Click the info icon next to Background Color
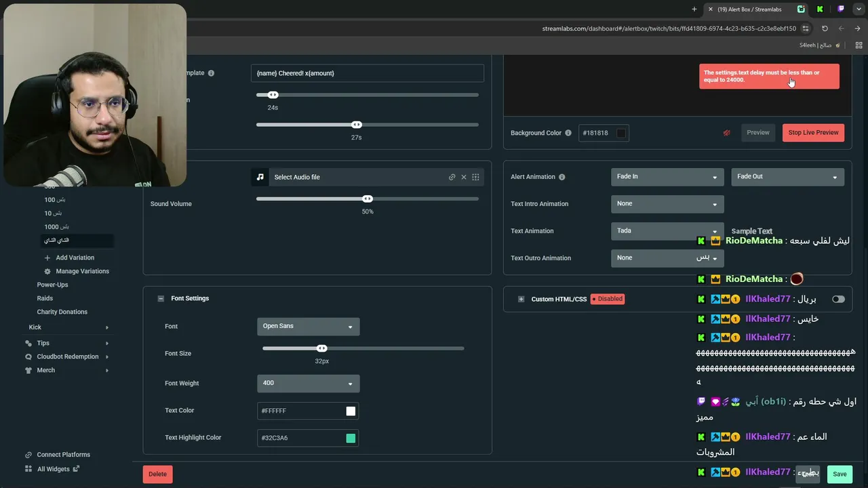Image resolution: width=868 pixels, height=488 pixels. click(x=568, y=133)
